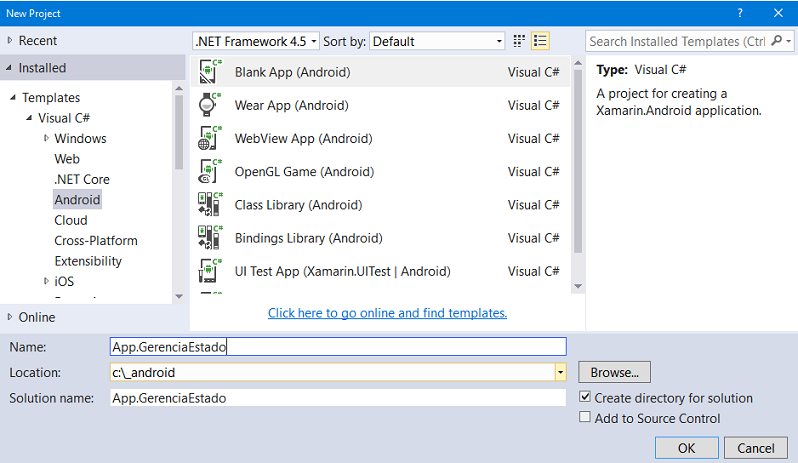Select the Cloud category

point(71,220)
